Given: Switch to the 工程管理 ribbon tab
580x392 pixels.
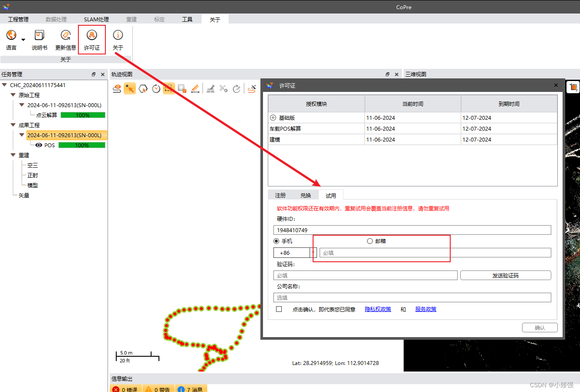Looking at the screenshot, I should coord(18,19).
